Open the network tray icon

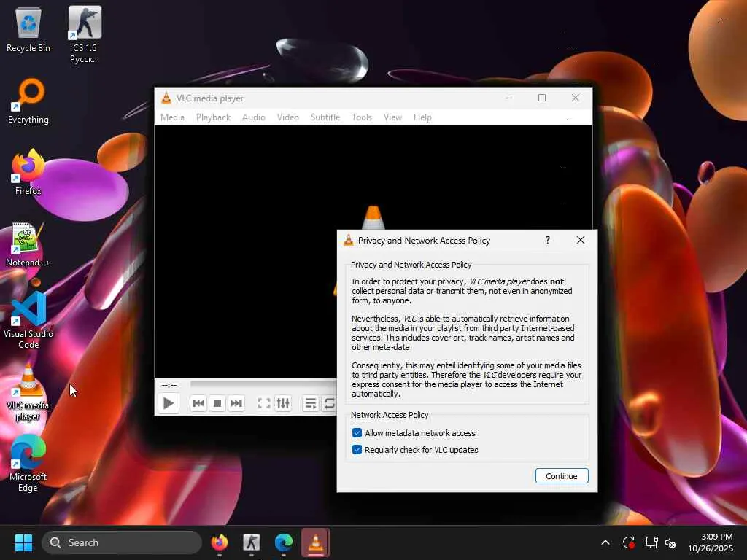(x=651, y=542)
